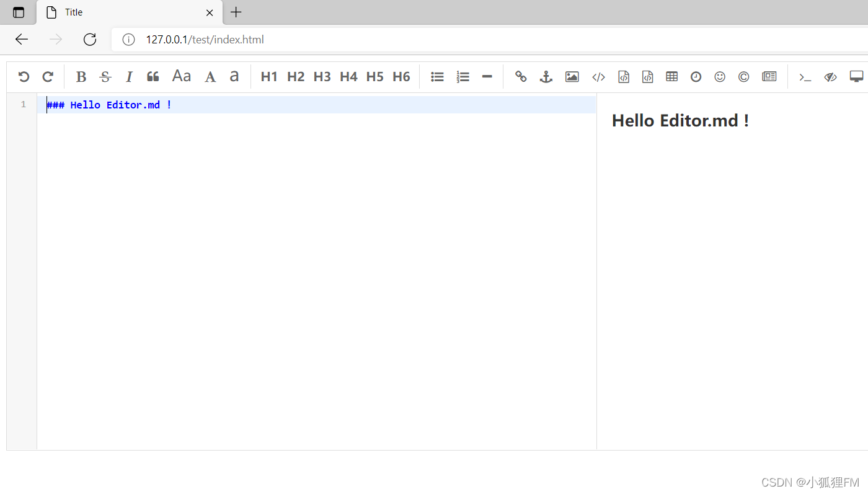The image size is (868, 494).
Task: Open the tab actions menu icon
Action: point(19,12)
